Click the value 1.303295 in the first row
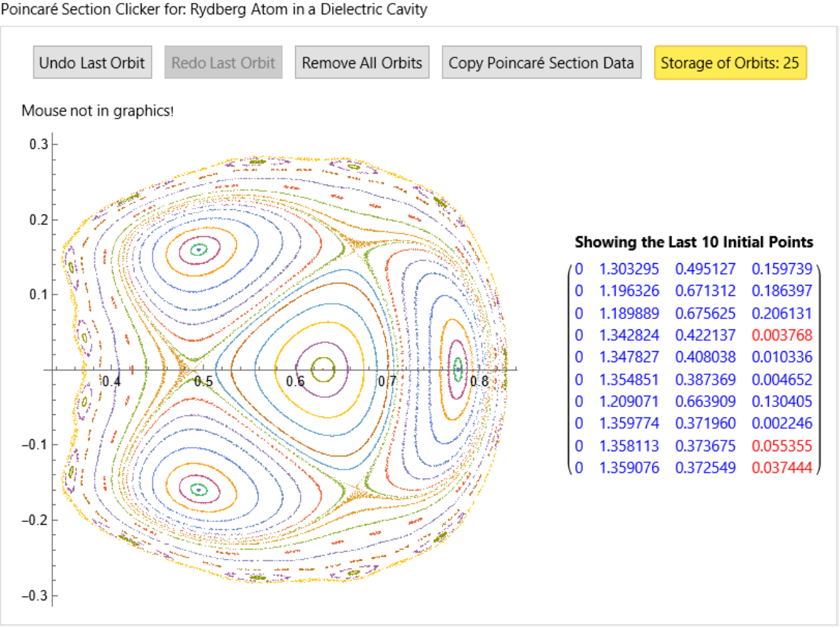This screenshot has width=840, height=628. coord(629,269)
